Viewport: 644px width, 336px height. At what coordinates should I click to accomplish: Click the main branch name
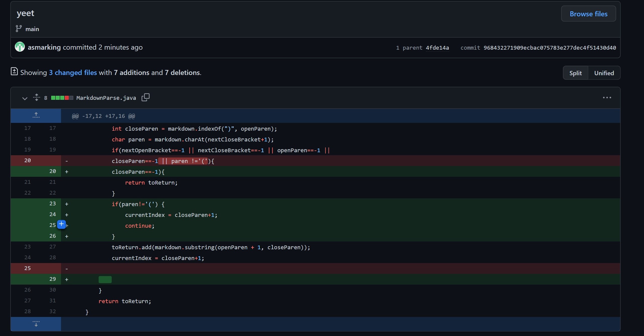point(32,29)
